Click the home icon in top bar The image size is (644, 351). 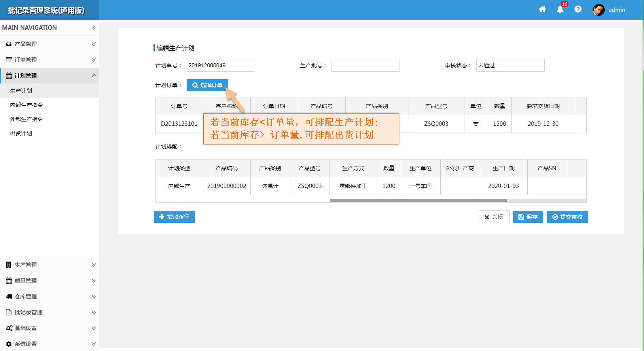[542, 9]
